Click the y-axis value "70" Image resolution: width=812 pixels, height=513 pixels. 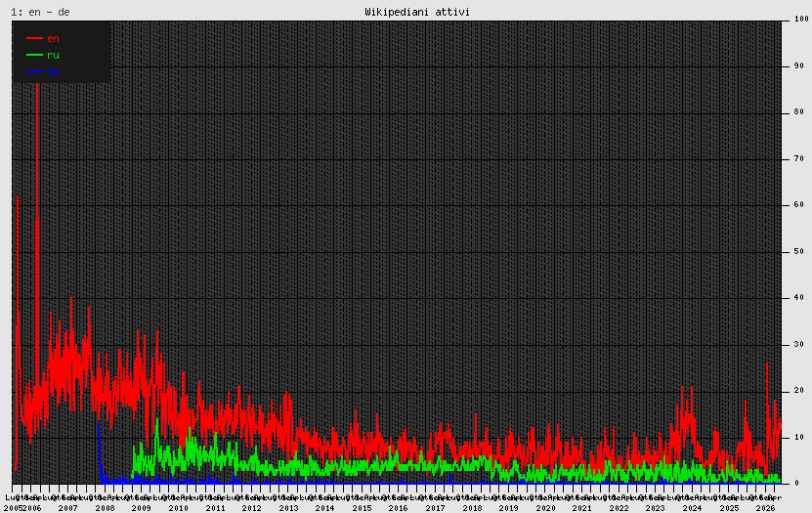click(x=799, y=158)
